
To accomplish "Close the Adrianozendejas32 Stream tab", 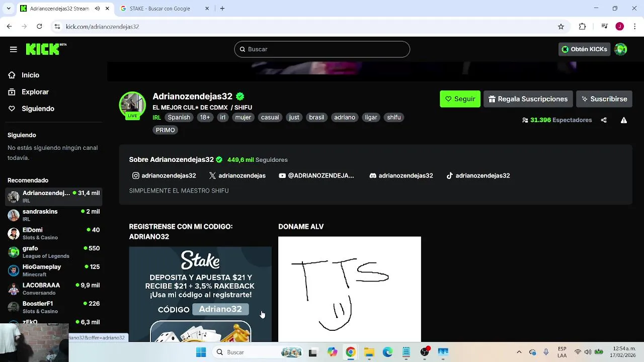I will click(x=107, y=9).
